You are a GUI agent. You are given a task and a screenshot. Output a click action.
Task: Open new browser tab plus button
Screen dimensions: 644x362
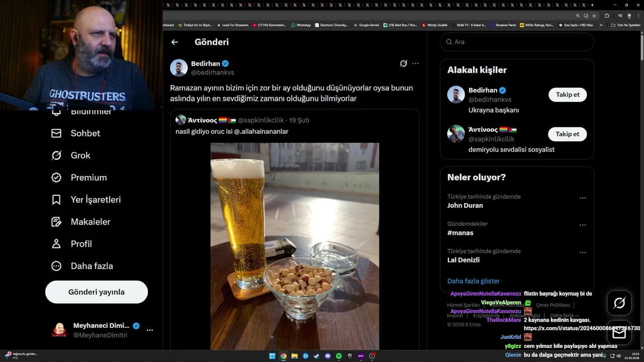(x=592, y=5)
